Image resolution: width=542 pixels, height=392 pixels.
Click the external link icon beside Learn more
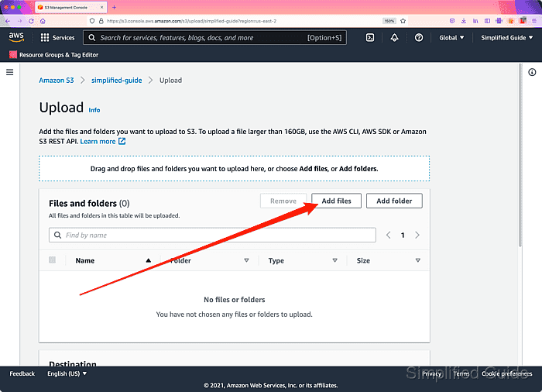click(122, 141)
